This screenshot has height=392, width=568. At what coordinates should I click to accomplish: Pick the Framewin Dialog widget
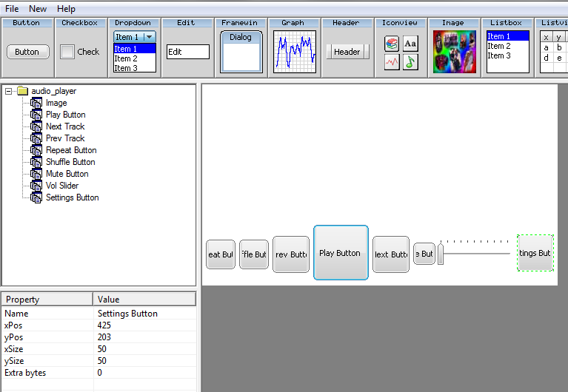tap(241, 51)
